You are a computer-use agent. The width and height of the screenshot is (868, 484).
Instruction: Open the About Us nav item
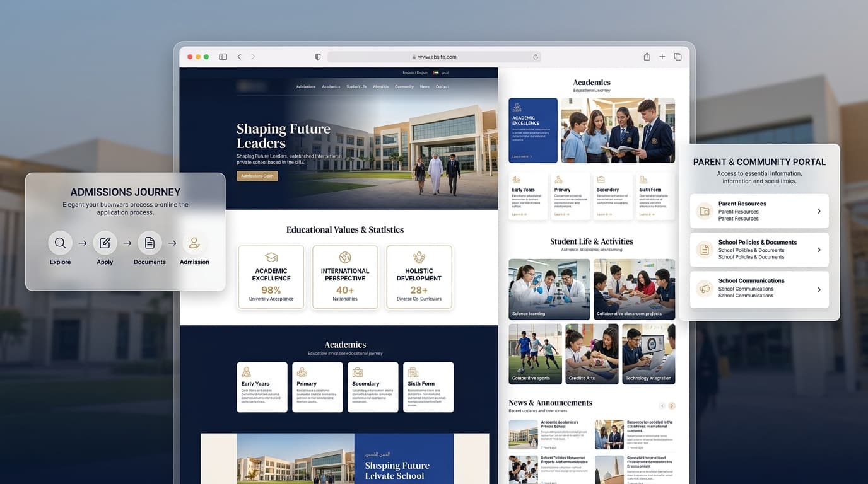point(381,86)
